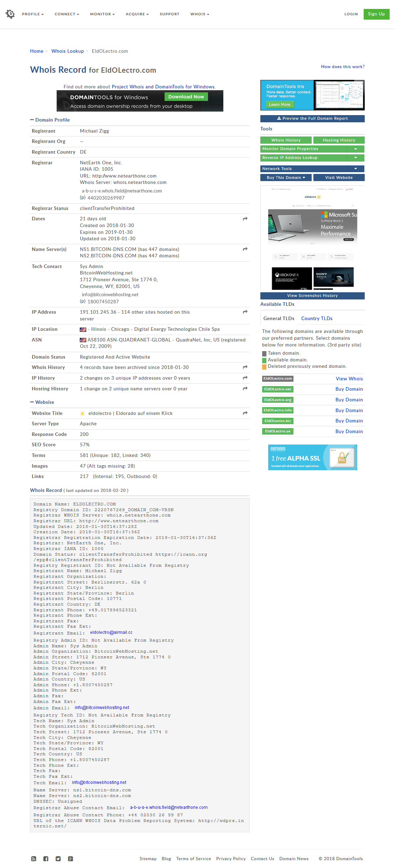The height and width of the screenshot is (868, 395).
Task: Open the MONITOR navigation menu
Action: coord(103,14)
